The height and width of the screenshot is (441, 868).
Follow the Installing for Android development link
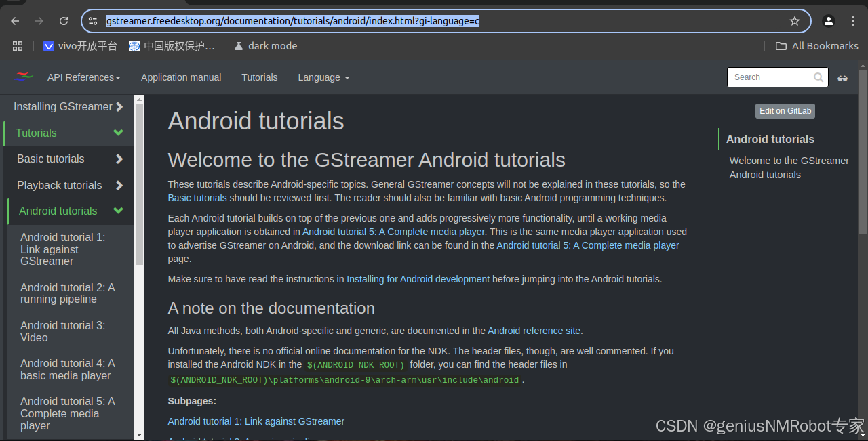pyautogui.click(x=418, y=279)
